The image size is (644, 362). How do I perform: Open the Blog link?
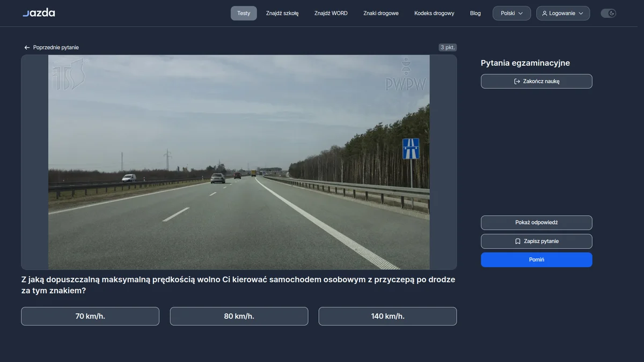475,13
